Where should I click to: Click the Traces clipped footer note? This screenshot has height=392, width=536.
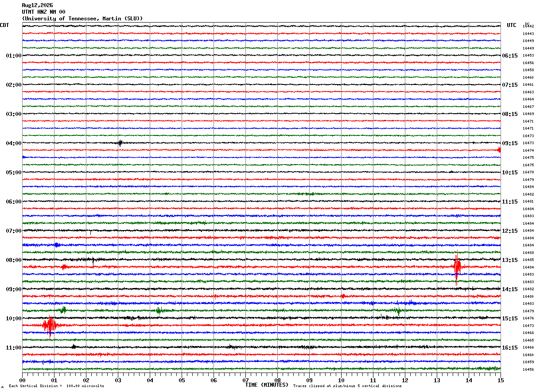(x=347, y=386)
